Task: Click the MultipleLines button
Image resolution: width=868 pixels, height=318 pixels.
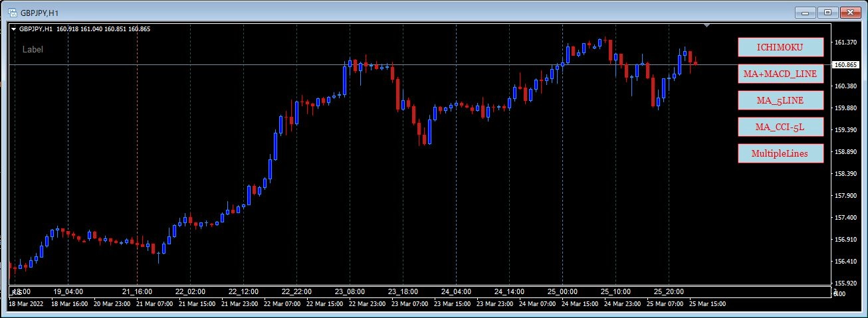Action: pos(781,153)
